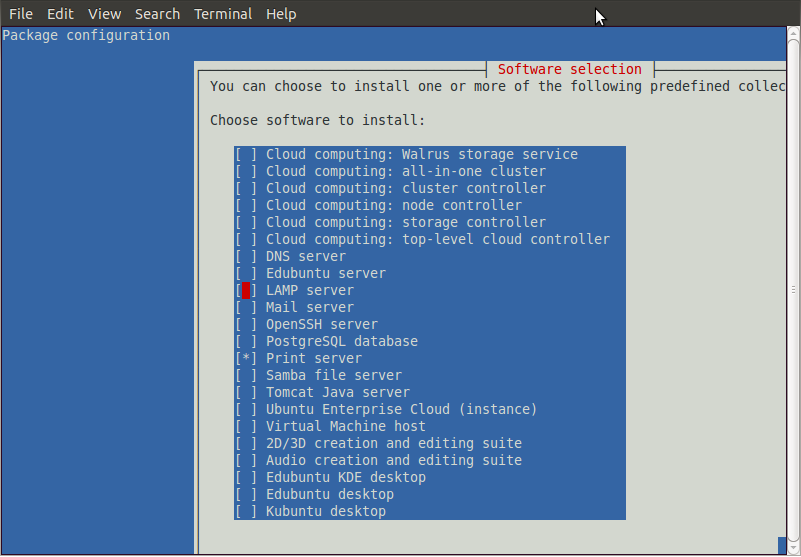Click the 'Cloud computing: cluster controller' text

pyautogui.click(x=406, y=188)
